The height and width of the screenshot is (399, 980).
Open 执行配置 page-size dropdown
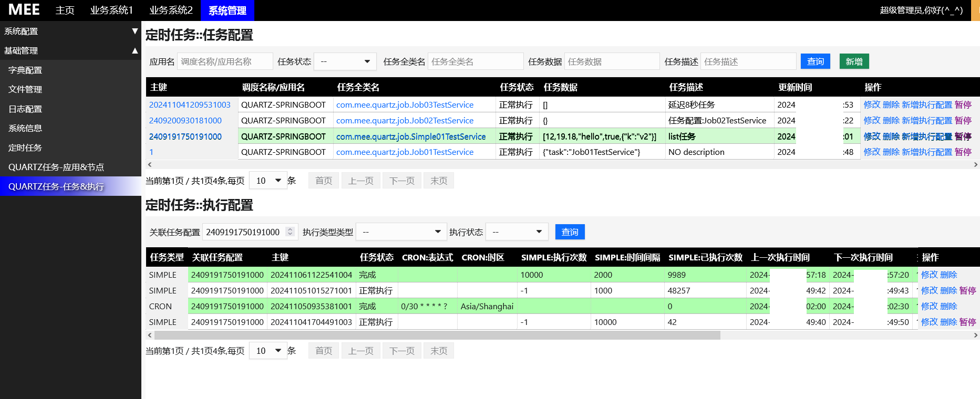(269, 351)
